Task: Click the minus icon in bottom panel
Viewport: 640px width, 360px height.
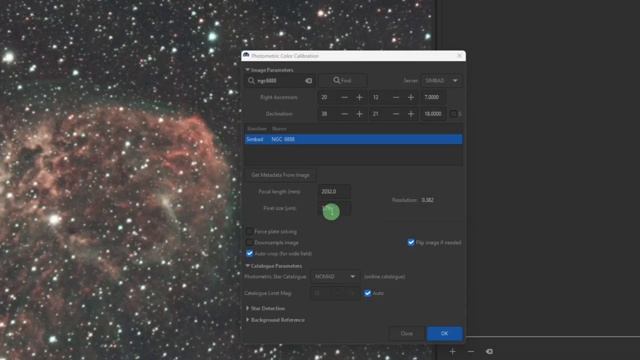Action: (471, 351)
